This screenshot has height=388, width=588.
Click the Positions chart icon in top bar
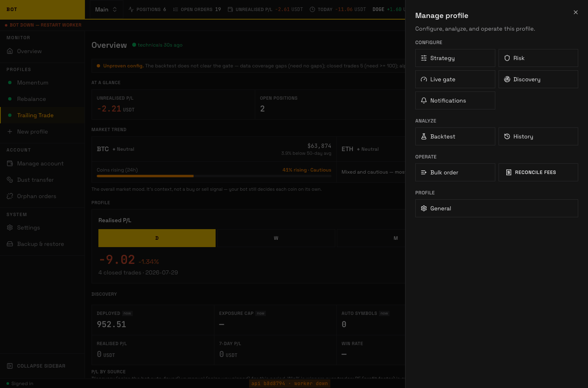(131, 9)
